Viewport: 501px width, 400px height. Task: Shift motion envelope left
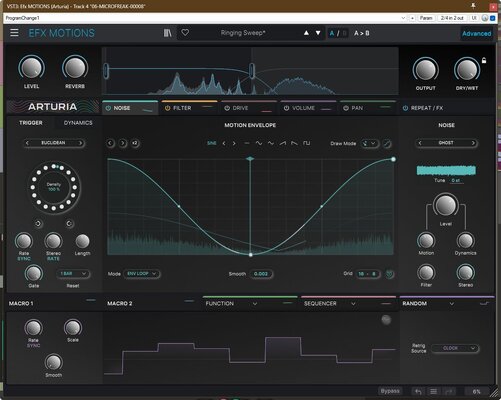tap(110, 143)
